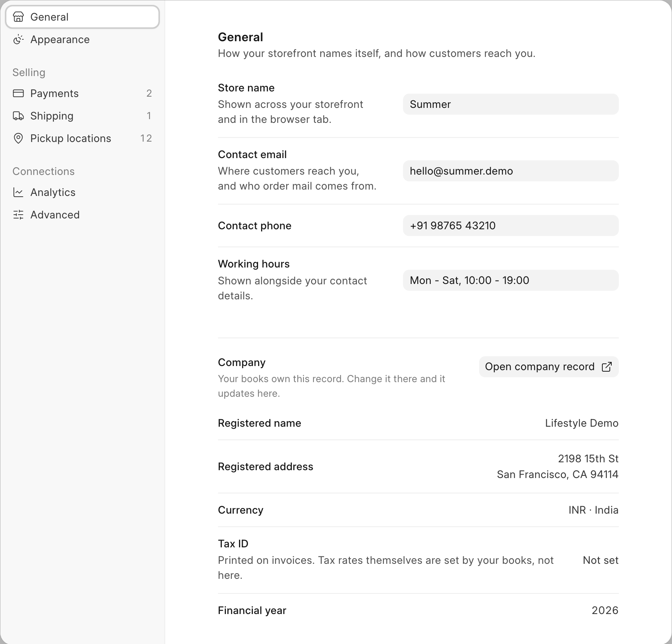Click the Company section heading
Viewport: 672px width, 644px height.
tap(242, 362)
